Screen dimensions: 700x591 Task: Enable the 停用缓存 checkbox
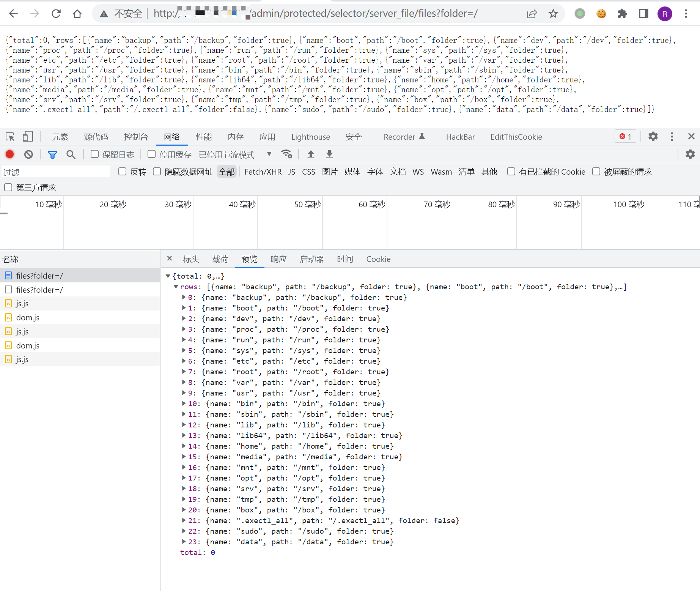coord(152,154)
